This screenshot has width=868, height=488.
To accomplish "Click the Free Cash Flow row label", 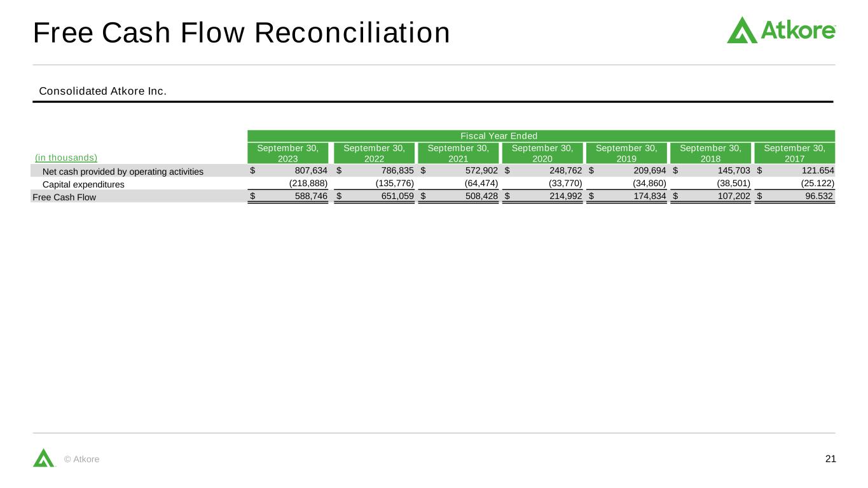I will [64, 197].
